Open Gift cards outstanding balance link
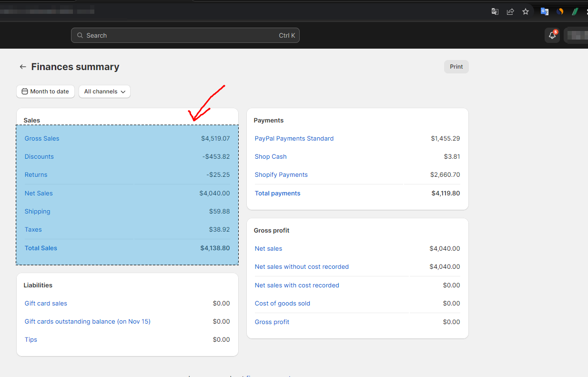This screenshot has width=588, height=377. [x=88, y=322]
